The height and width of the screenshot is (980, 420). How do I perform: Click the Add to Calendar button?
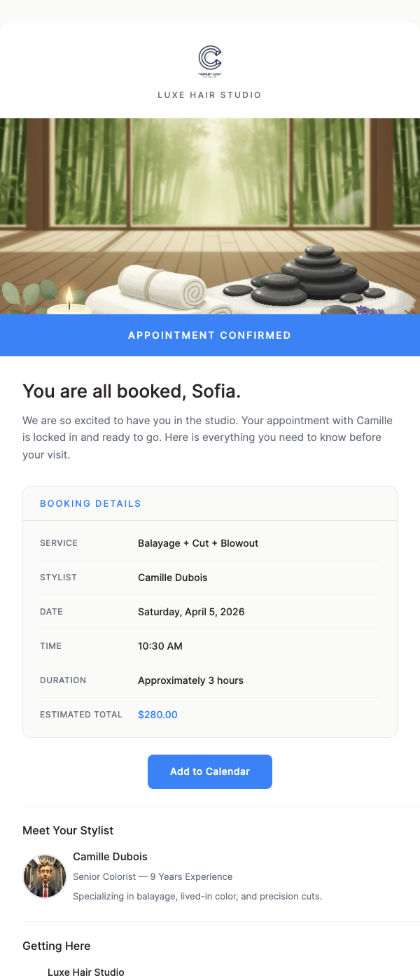pyautogui.click(x=209, y=771)
